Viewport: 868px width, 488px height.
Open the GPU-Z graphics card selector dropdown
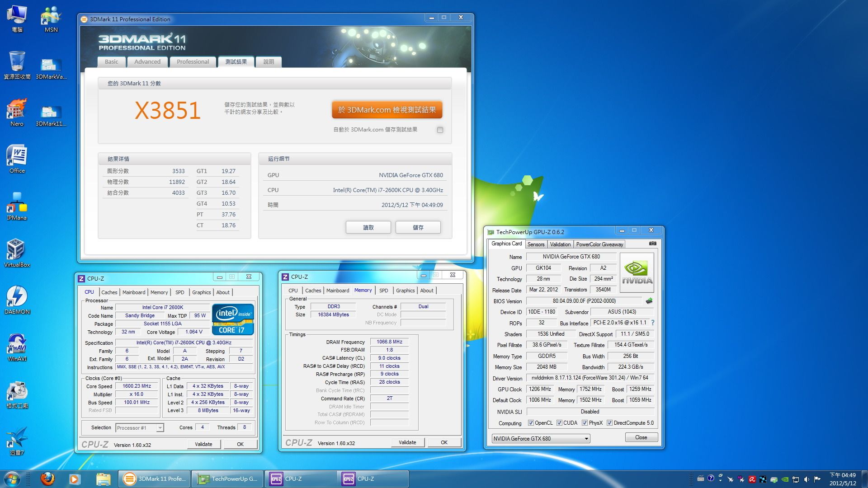click(x=541, y=439)
